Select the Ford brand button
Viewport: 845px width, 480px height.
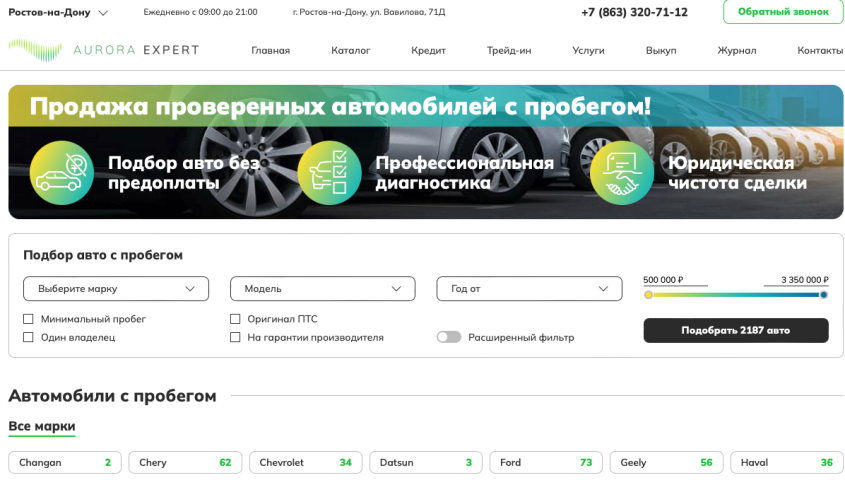tap(546, 463)
